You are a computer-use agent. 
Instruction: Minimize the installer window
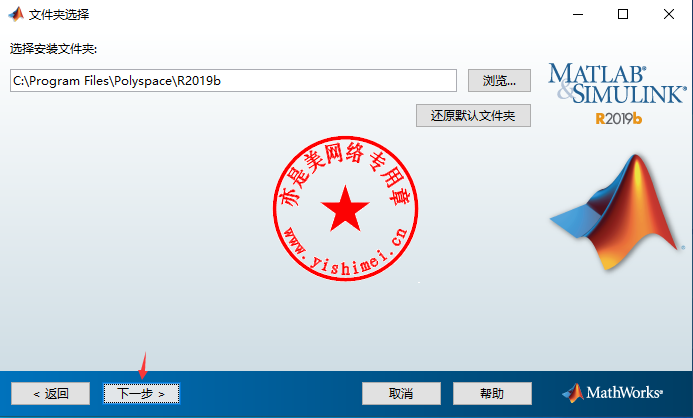(578, 14)
